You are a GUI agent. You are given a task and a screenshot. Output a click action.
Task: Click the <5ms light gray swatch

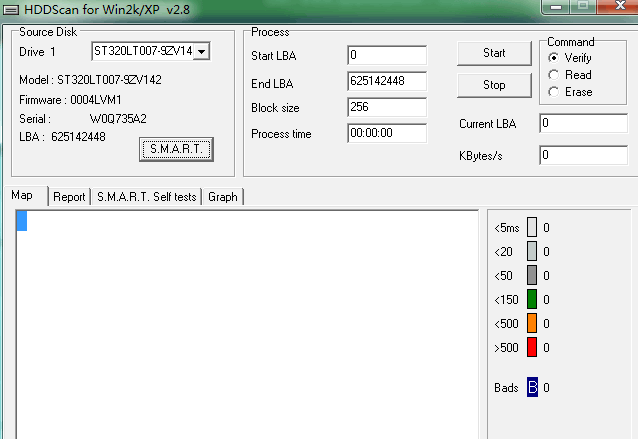tap(532, 227)
